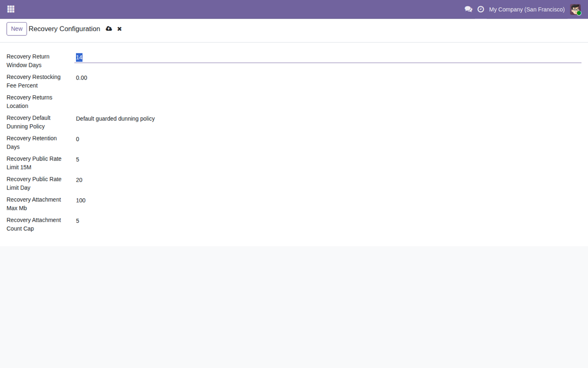The width and height of the screenshot is (588, 368).
Task: Click the Recovery Public Rate Limit Day label
Action: [34, 184]
